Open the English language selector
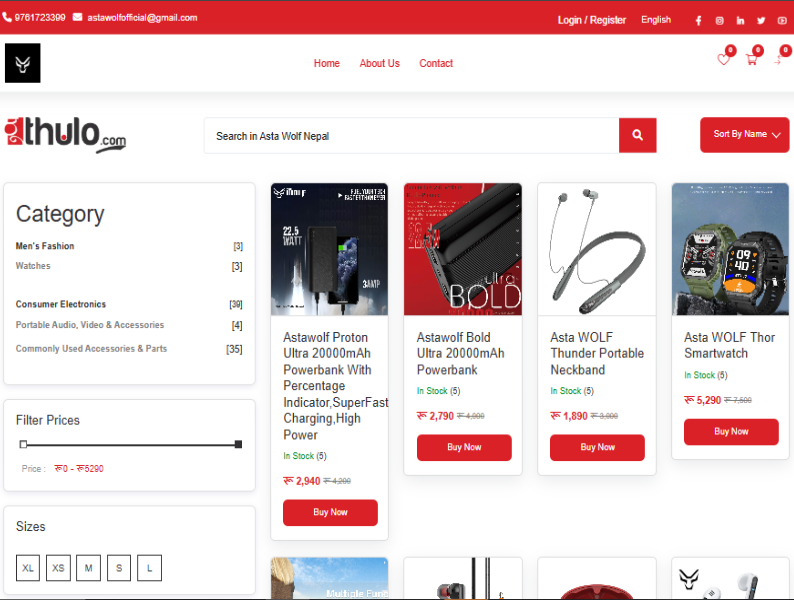The width and height of the screenshot is (794, 600). pos(656,20)
